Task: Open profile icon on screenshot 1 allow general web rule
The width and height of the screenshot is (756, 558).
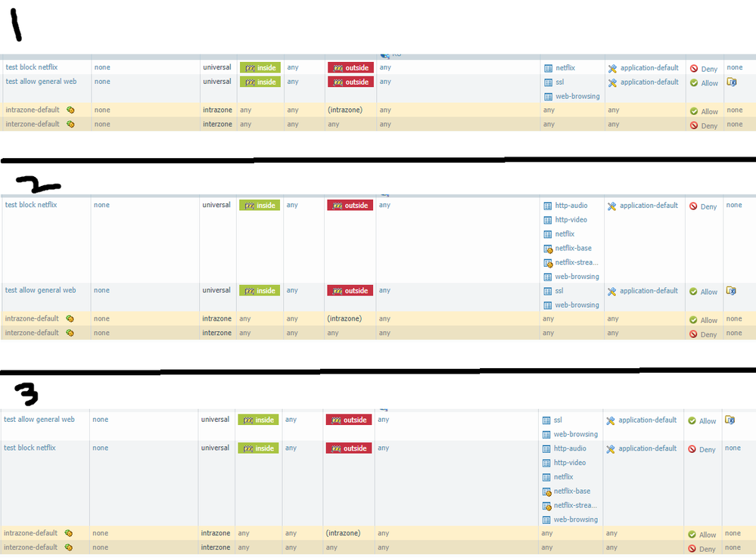Action: pyautogui.click(x=732, y=82)
